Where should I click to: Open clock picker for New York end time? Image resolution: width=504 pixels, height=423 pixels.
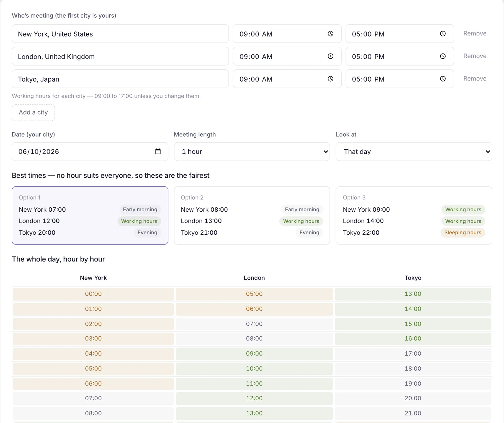[443, 34]
